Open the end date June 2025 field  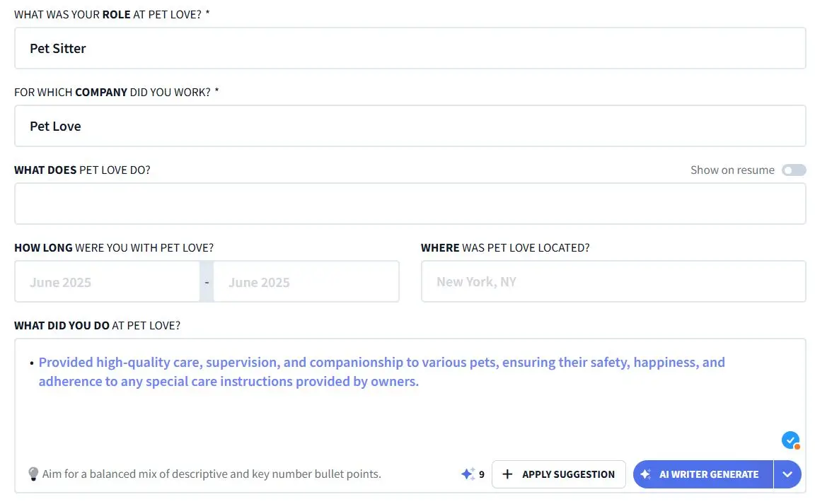point(306,281)
